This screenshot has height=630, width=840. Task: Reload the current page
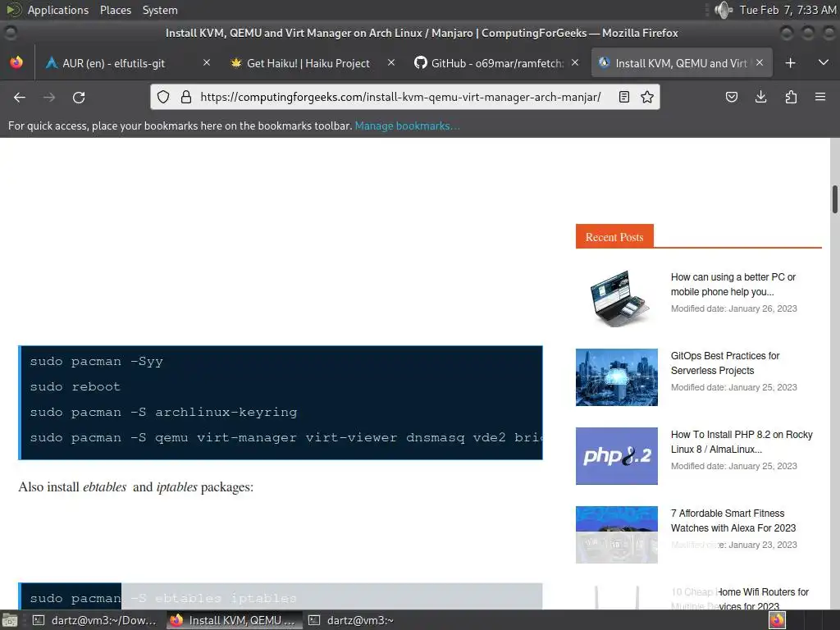click(79, 97)
